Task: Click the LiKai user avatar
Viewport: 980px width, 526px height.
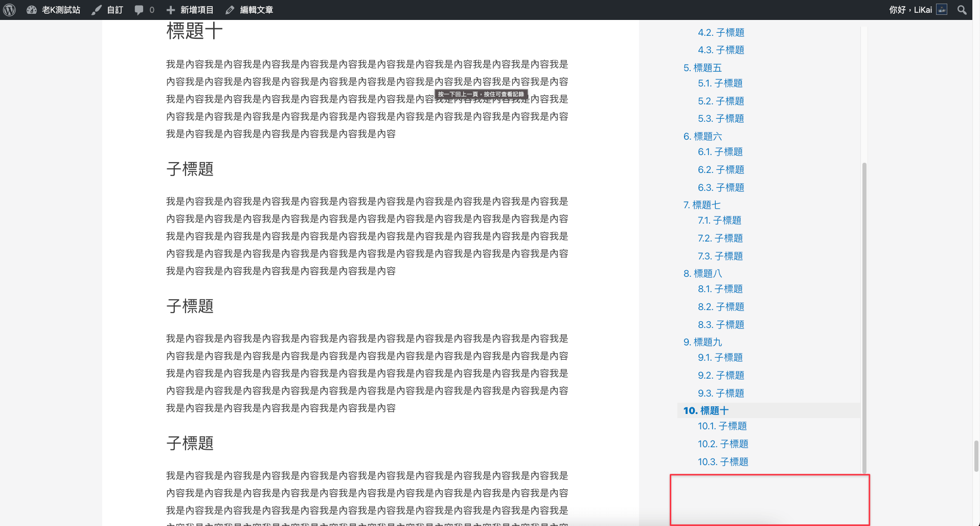Action: point(942,10)
